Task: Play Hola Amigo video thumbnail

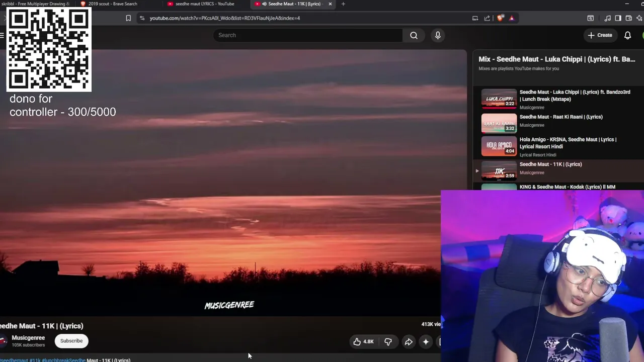Action: tap(499, 146)
